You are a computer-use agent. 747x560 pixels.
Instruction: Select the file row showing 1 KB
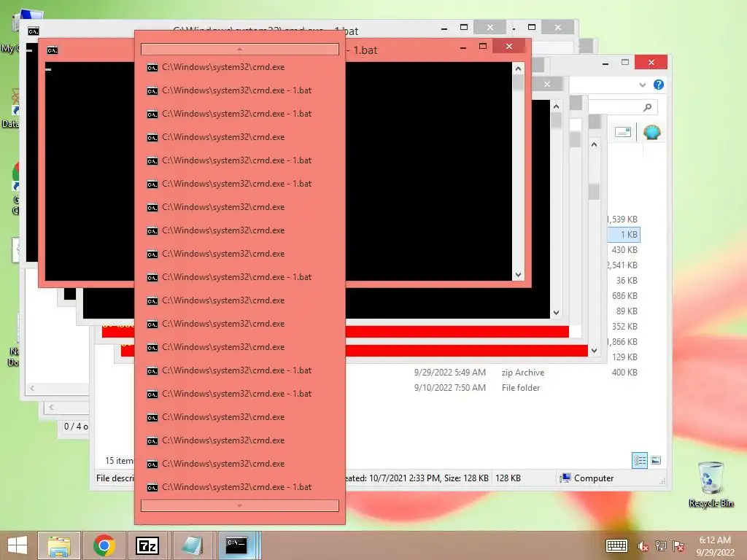point(624,235)
